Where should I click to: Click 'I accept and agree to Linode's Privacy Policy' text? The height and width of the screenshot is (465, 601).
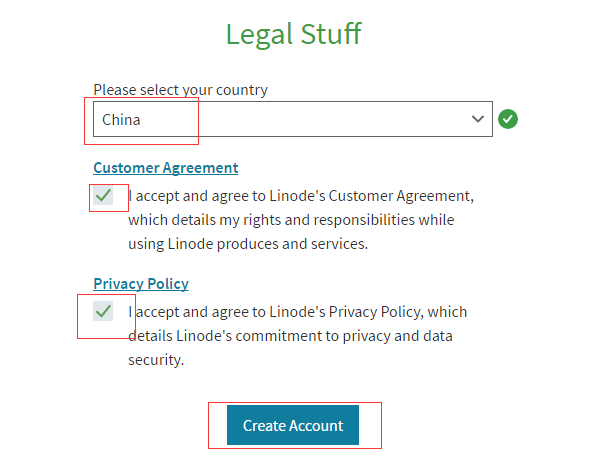point(297,312)
